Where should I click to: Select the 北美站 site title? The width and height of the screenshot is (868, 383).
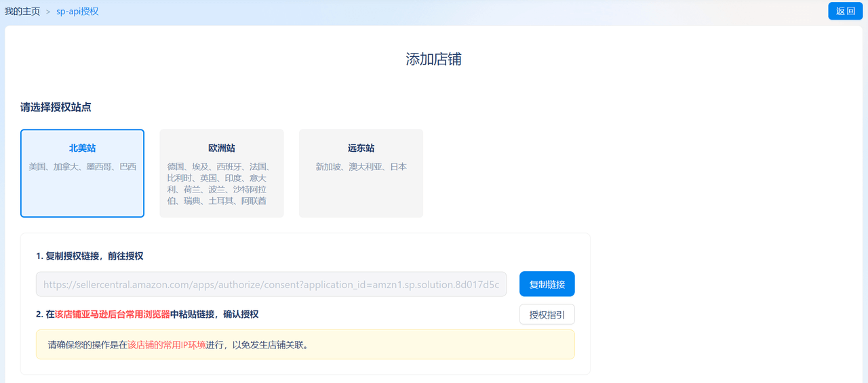(82, 148)
